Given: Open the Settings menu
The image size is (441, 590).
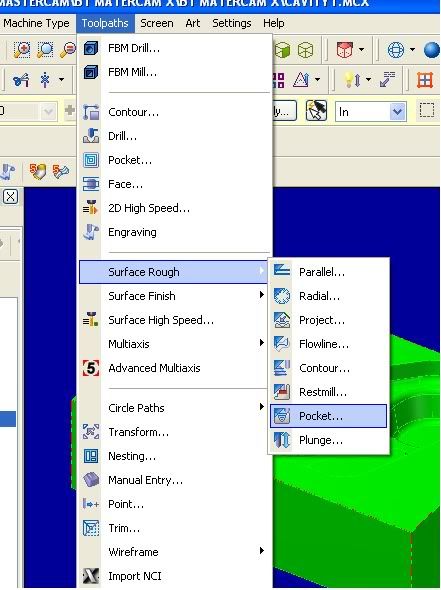Looking at the screenshot, I should [231, 23].
